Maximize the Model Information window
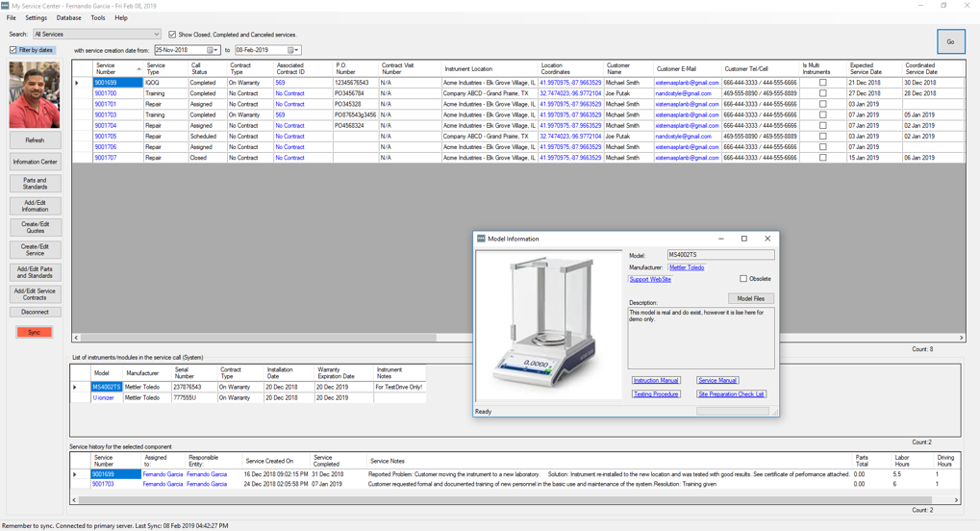 point(743,239)
